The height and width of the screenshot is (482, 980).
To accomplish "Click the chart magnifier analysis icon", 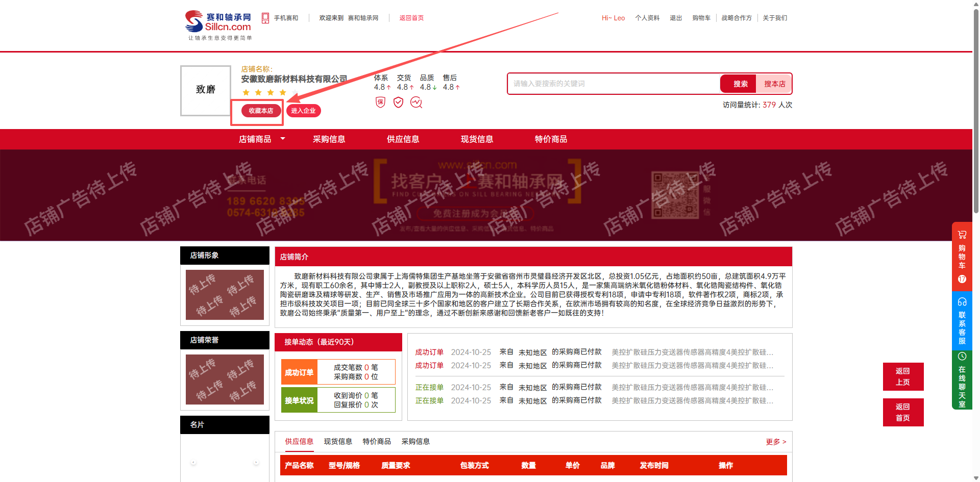I will (416, 103).
